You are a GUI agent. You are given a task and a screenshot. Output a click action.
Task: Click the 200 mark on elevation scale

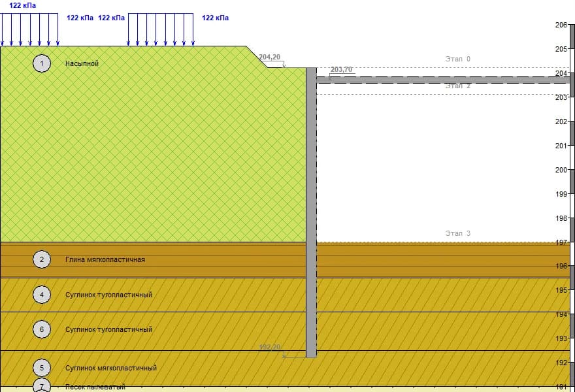pos(561,170)
